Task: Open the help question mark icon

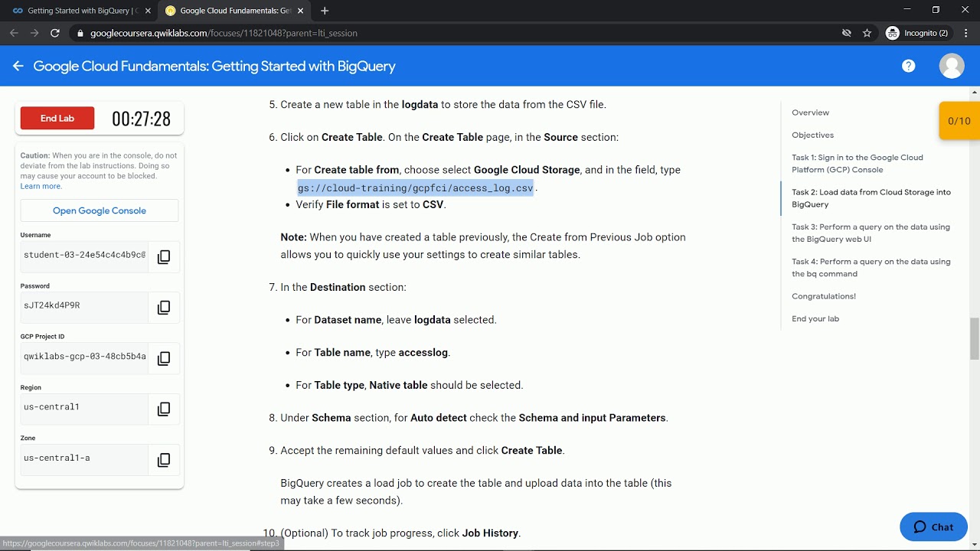Action: (x=909, y=66)
